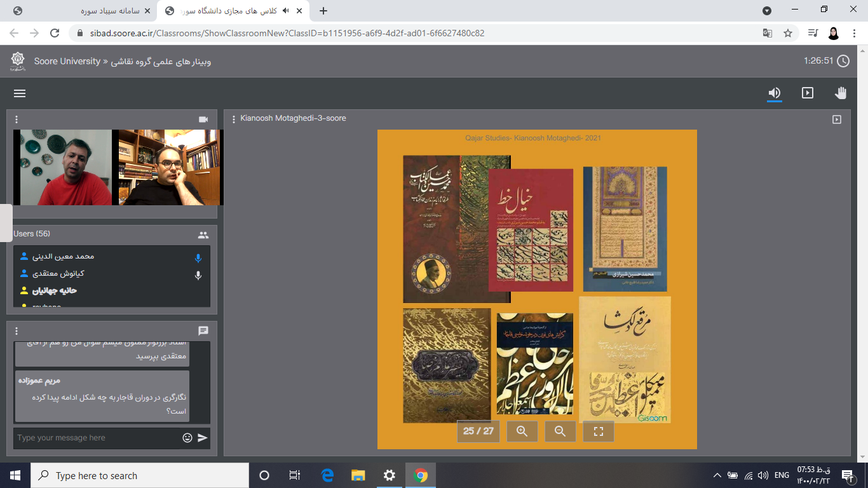Zoom out of the presentation slide

coord(560,431)
